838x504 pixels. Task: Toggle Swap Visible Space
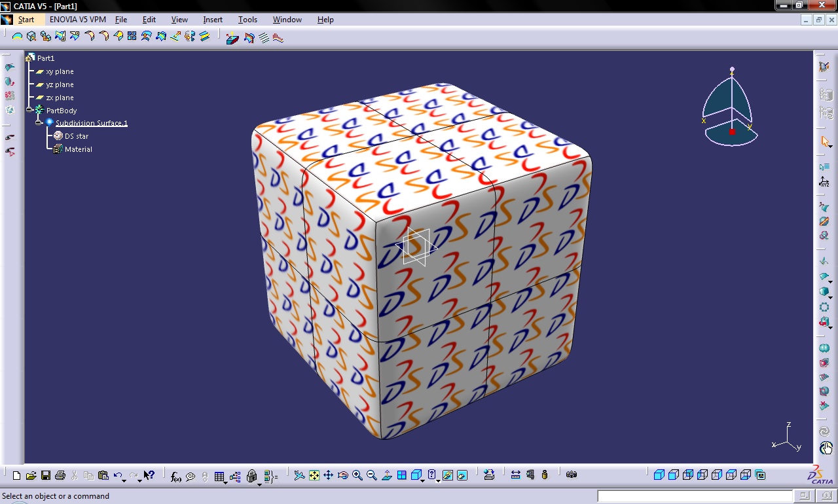tap(462, 475)
